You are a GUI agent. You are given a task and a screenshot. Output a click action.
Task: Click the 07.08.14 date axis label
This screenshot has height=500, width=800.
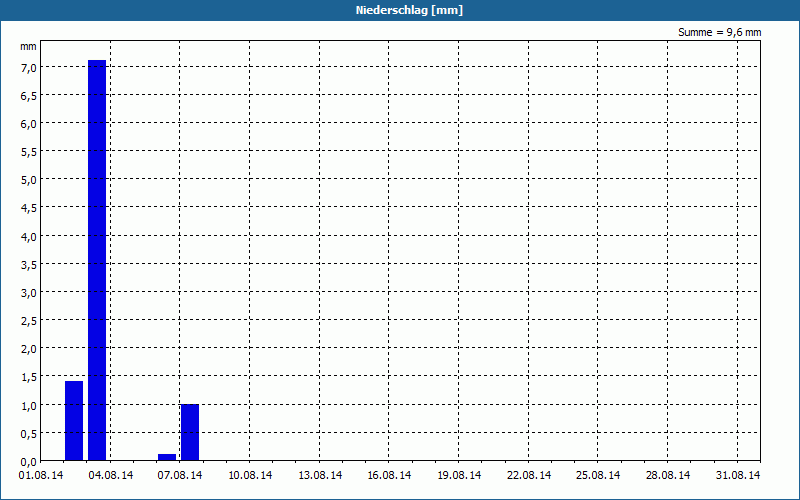(180, 476)
